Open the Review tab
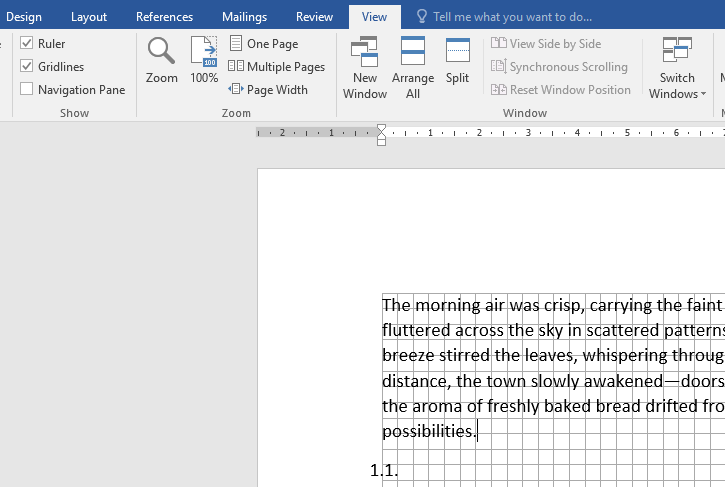 pyautogui.click(x=315, y=17)
